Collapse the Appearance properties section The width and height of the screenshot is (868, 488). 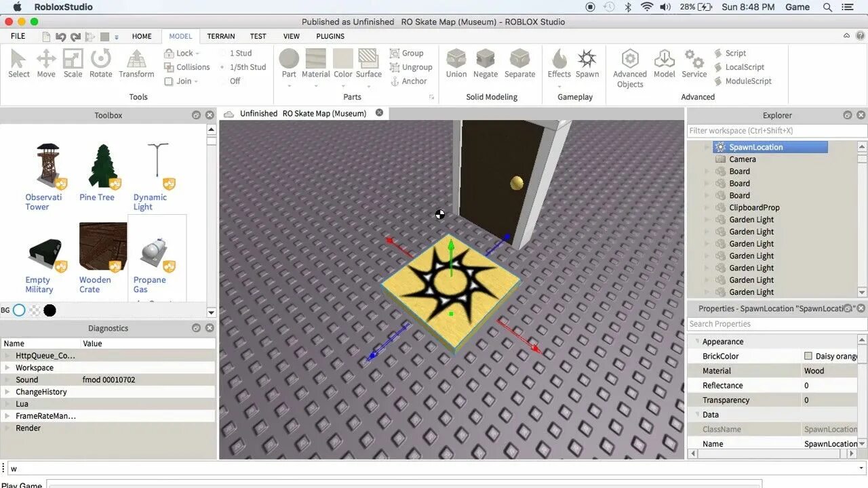(696, 342)
